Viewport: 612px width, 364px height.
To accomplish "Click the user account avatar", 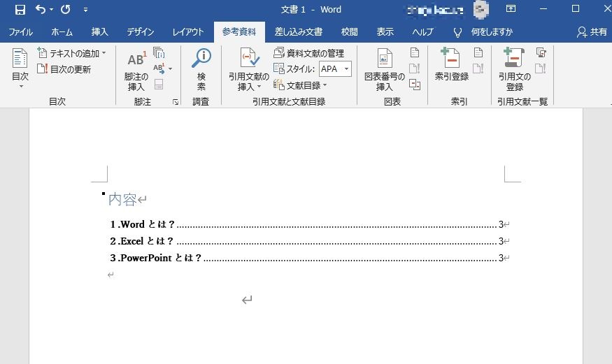I will 481,9.
